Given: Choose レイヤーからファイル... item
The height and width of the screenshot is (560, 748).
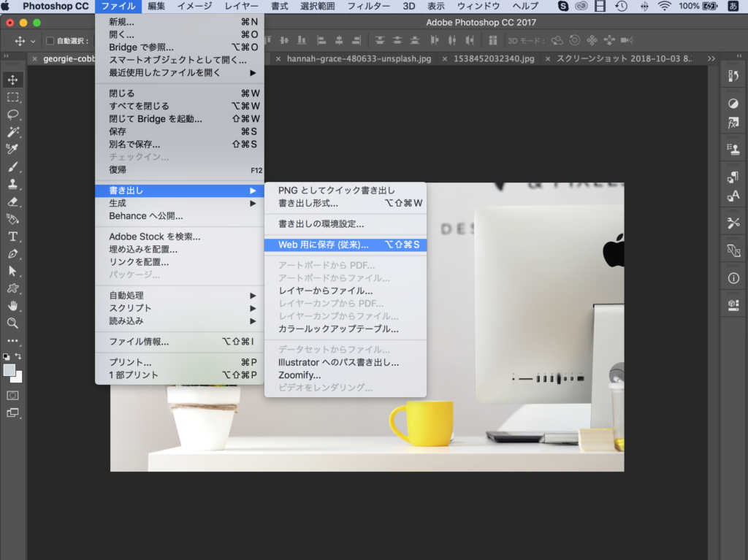Looking at the screenshot, I should (x=346, y=291).
